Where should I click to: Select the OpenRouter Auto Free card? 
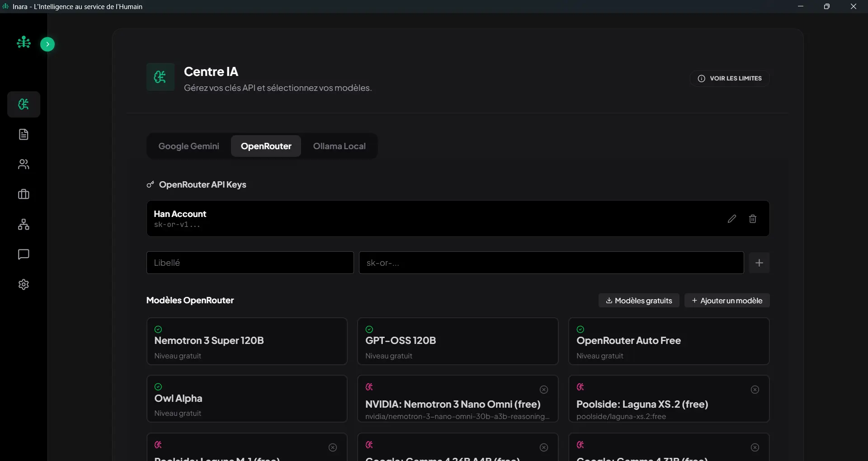point(669,341)
